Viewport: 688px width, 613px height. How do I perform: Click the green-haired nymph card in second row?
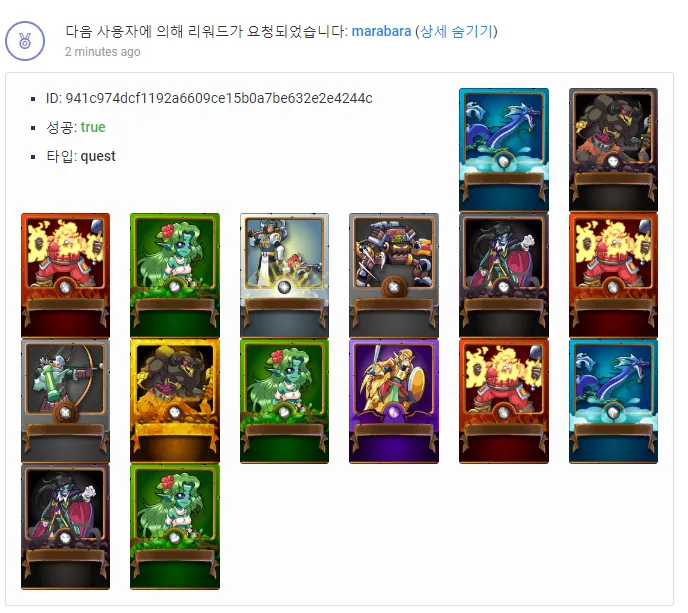point(175,275)
